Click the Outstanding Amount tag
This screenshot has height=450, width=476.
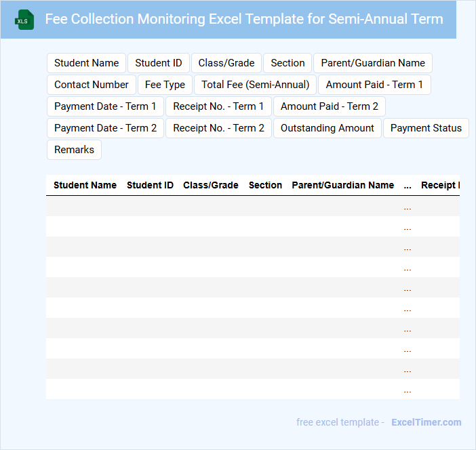(x=327, y=128)
